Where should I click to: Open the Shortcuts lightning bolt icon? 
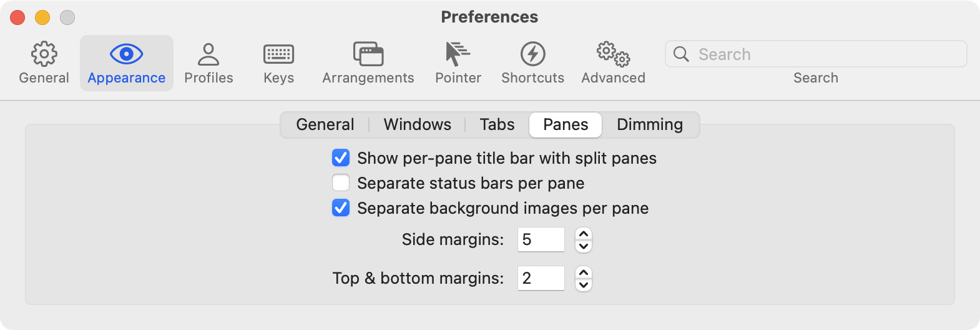click(532, 54)
